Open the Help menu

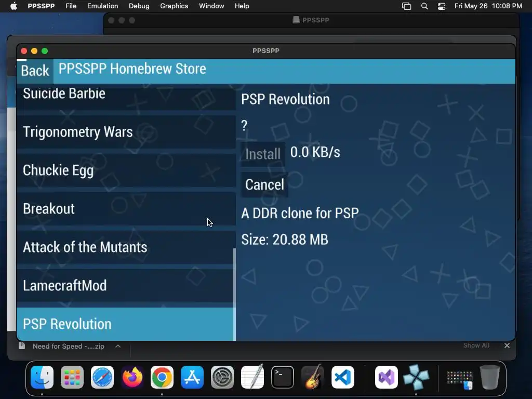point(242,6)
